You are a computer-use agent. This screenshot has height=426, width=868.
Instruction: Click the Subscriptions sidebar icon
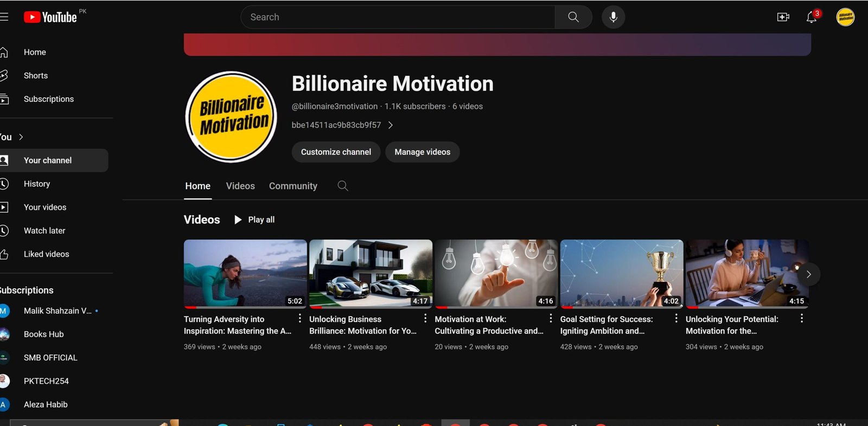[4, 99]
